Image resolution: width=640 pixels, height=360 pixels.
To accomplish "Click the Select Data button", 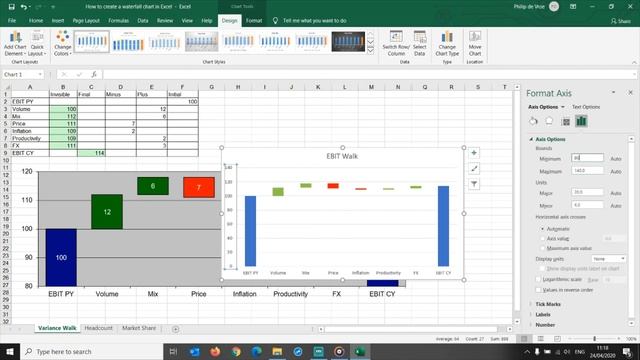I will (420, 43).
